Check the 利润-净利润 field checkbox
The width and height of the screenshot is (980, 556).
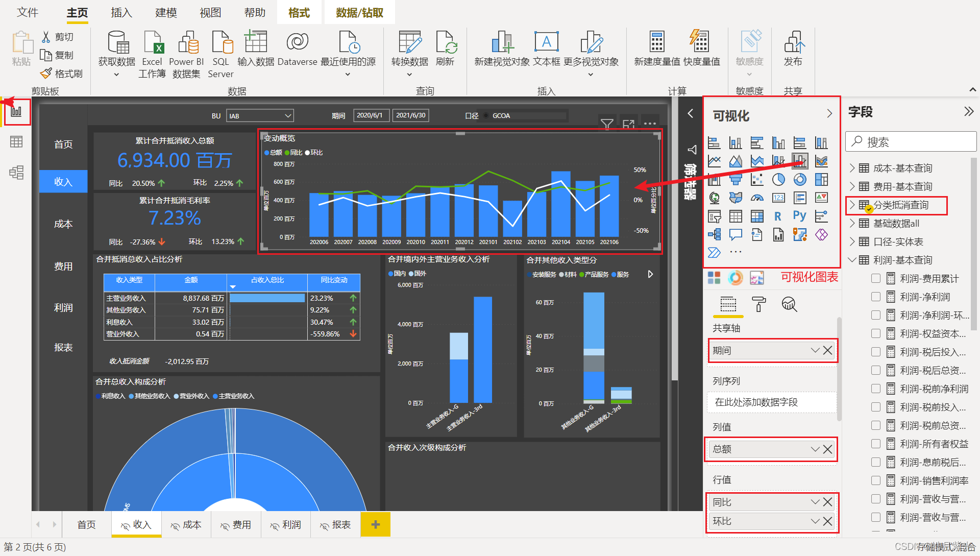click(876, 297)
